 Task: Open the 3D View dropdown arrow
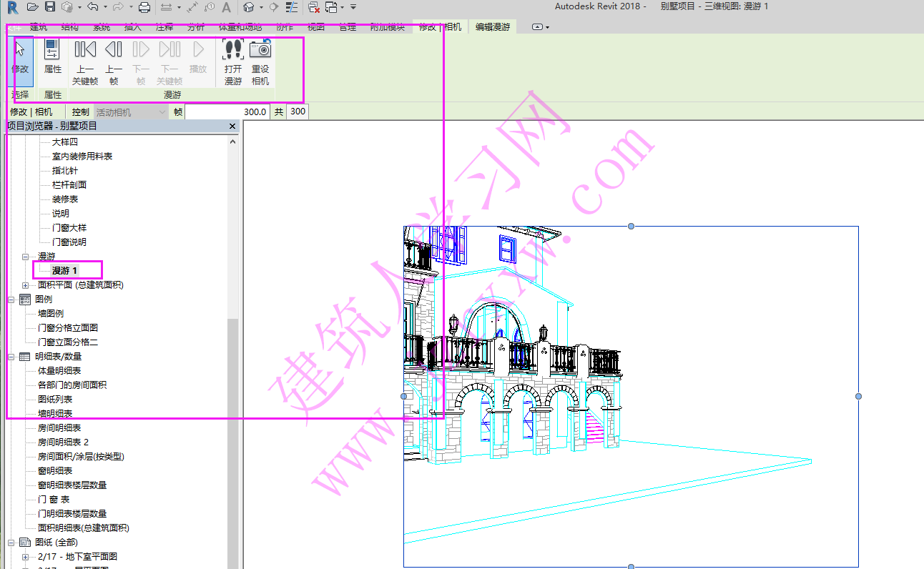tap(260, 7)
